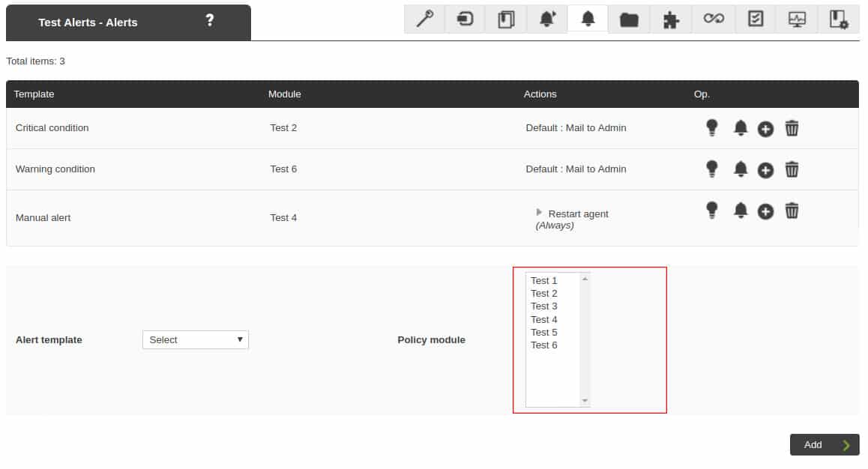
Task: Select Test 6 in Policy module list
Action: tap(543, 345)
